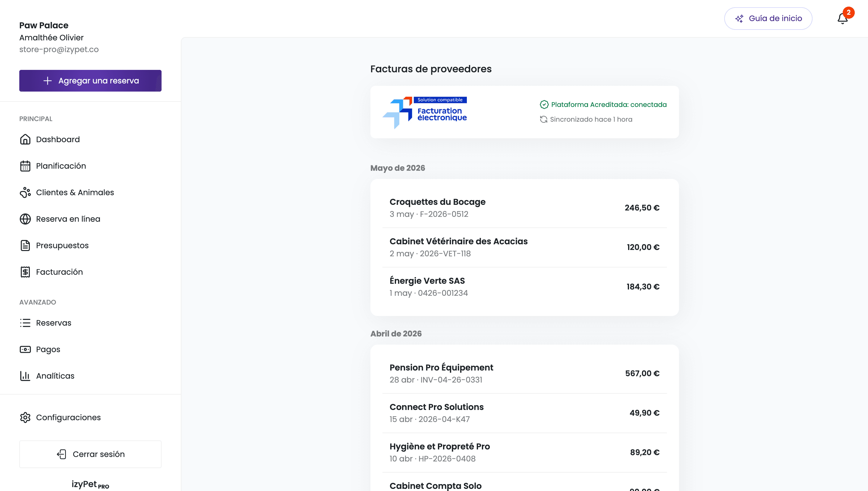Screen dimensions: 868x491
Task: Click the logout icon in Cerrar sesión
Action: [x=61, y=454]
